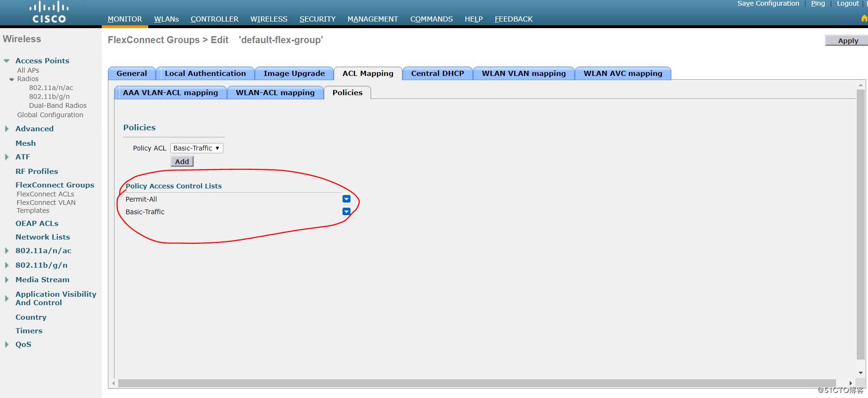Viewport: 868px width, 398px height.
Task: Switch to WLAN AVC mapping tab
Action: tap(623, 74)
